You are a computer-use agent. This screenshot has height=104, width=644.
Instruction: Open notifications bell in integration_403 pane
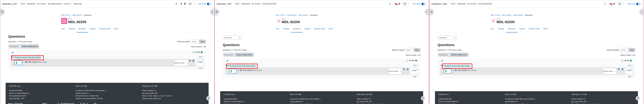(181, 4)
